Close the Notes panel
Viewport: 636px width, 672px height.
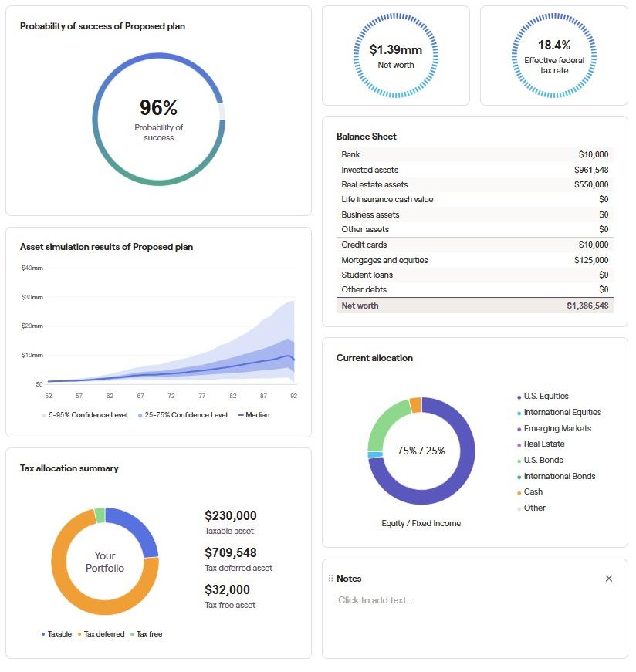tap(609, 578)
